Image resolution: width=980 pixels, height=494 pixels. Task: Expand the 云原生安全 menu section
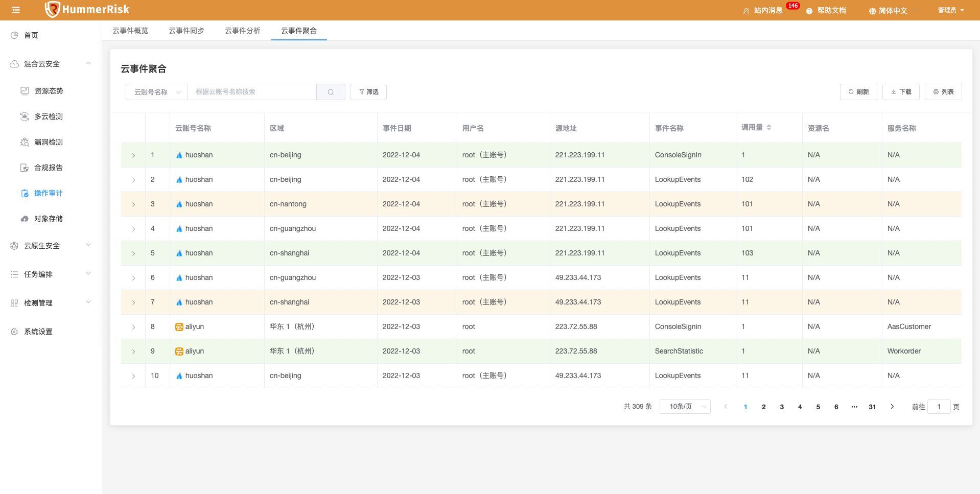88,245
